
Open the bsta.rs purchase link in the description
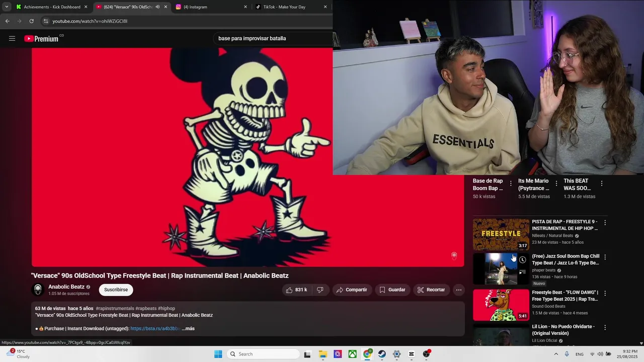click(155, 328)
